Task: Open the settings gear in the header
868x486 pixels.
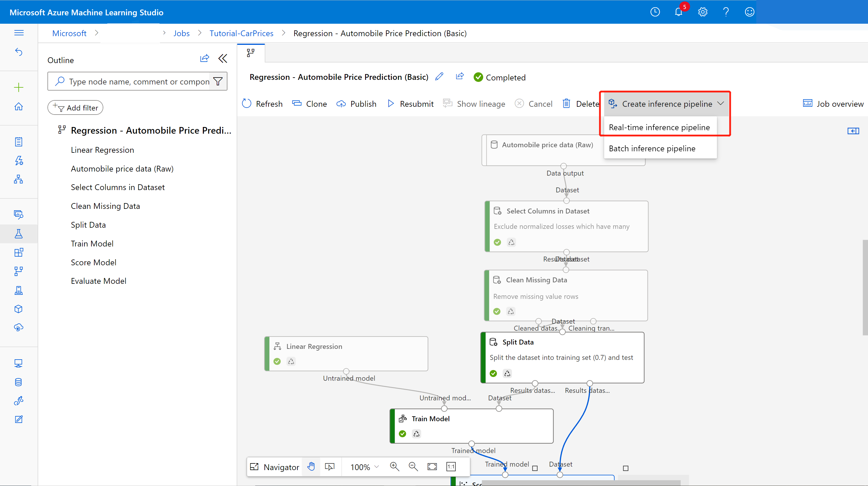Action: tap(703, 12)
